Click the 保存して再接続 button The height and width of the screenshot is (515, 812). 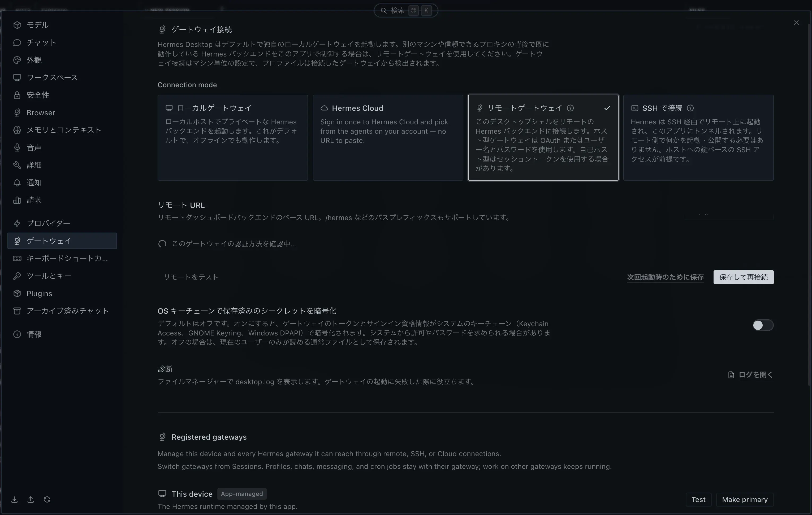click(x=743, y=277)
